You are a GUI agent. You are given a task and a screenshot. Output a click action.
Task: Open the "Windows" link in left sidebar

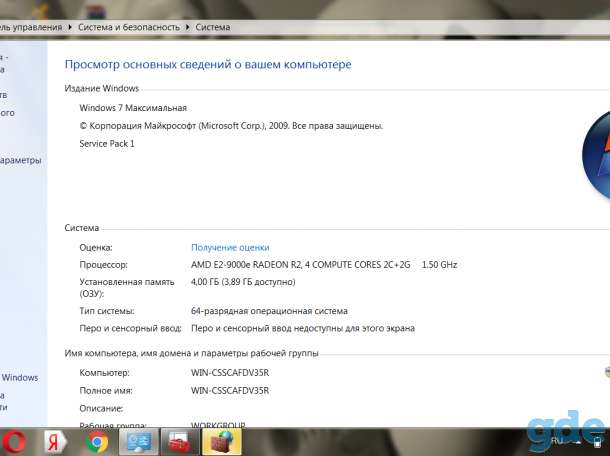point(20,377)
